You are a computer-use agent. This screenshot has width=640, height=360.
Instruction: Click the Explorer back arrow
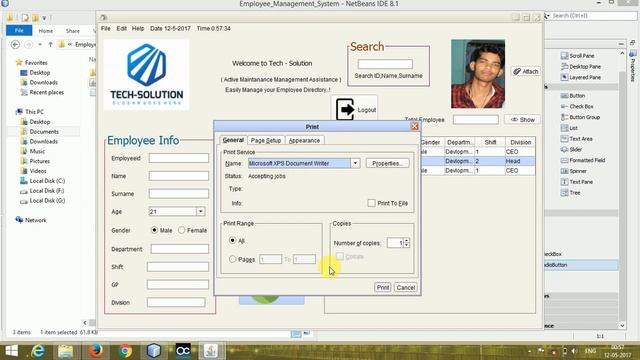15,44
